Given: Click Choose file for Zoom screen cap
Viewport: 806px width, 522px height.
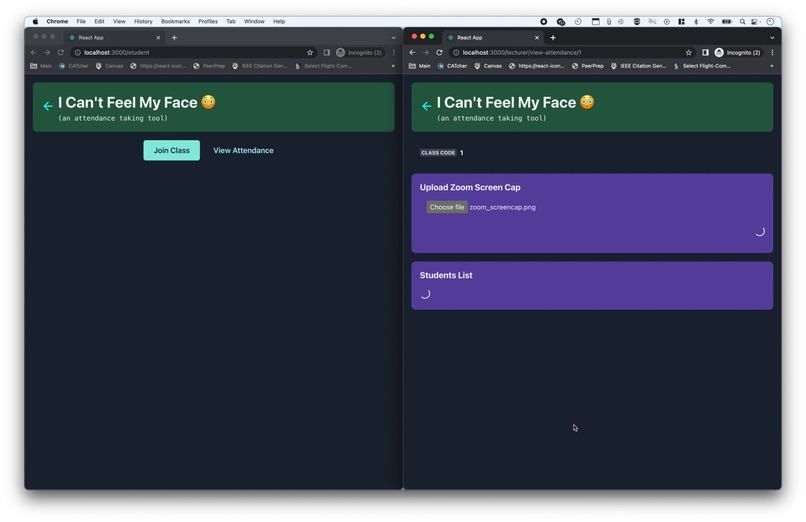Looking at the screenshot, I should [447, 207].
